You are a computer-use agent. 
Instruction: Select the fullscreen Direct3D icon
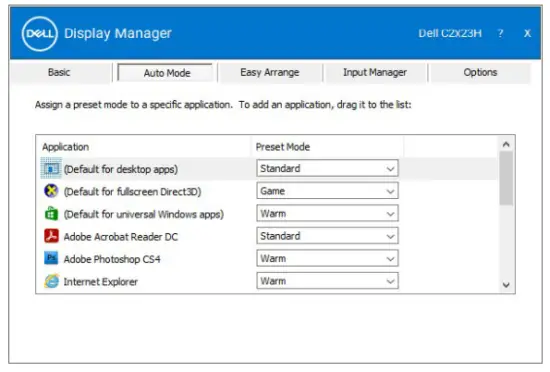(x=51, y=191)
